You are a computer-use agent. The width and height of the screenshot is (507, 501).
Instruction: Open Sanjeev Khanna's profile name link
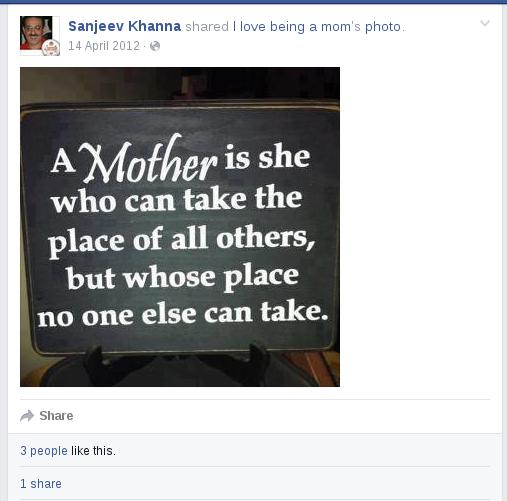click(x=124, y=26)
